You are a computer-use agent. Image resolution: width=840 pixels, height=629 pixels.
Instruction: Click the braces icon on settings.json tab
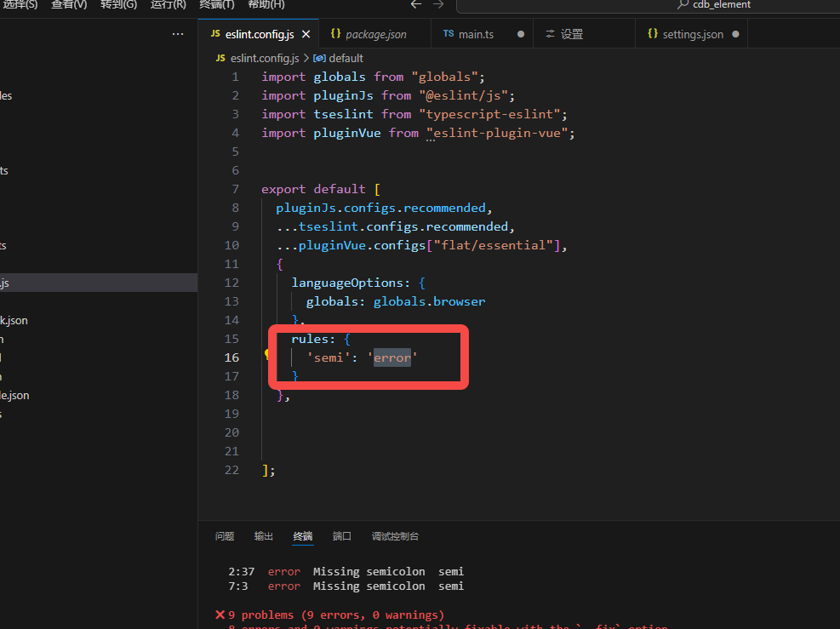pyautogui.click(x=653, y=34)
